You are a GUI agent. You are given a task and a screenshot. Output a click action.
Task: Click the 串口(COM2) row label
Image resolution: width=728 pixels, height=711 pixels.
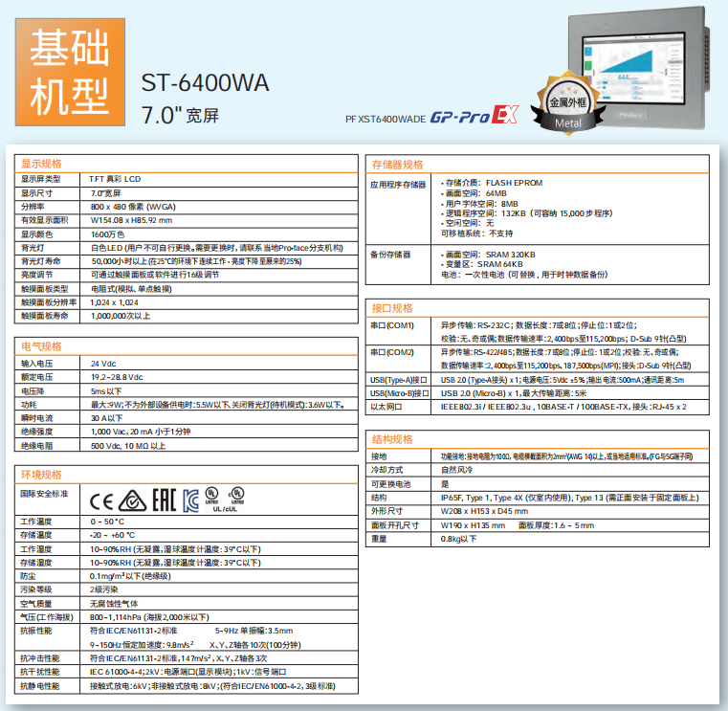(392, 352)
